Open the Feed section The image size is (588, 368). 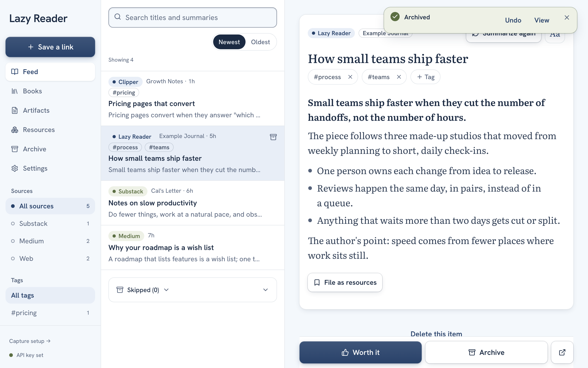(x=50, y=72)
